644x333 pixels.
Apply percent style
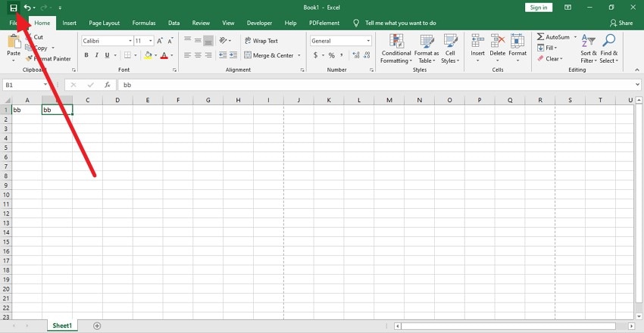pyautogui.click(x=331, y=55)
